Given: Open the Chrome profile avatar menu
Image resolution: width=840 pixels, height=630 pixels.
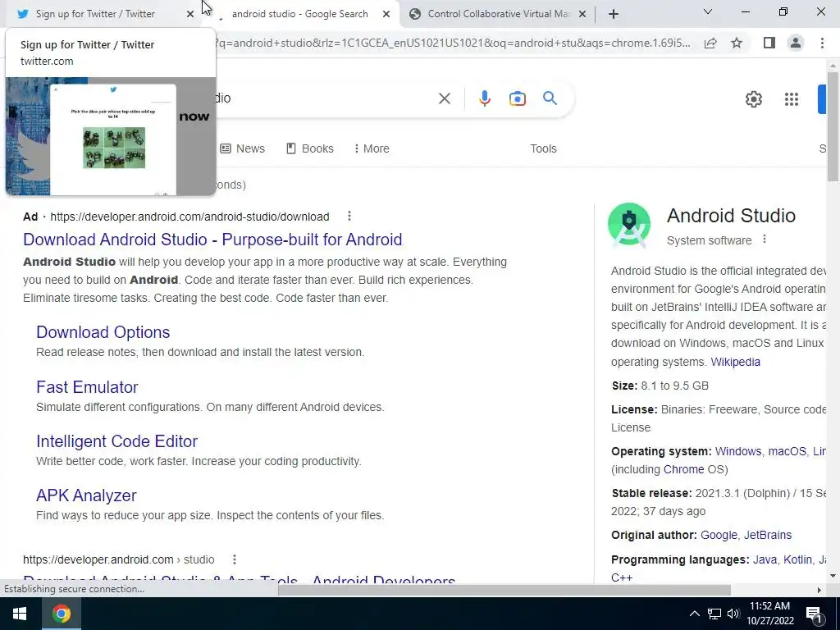Looking at the screenshot, I should point(796,43).
